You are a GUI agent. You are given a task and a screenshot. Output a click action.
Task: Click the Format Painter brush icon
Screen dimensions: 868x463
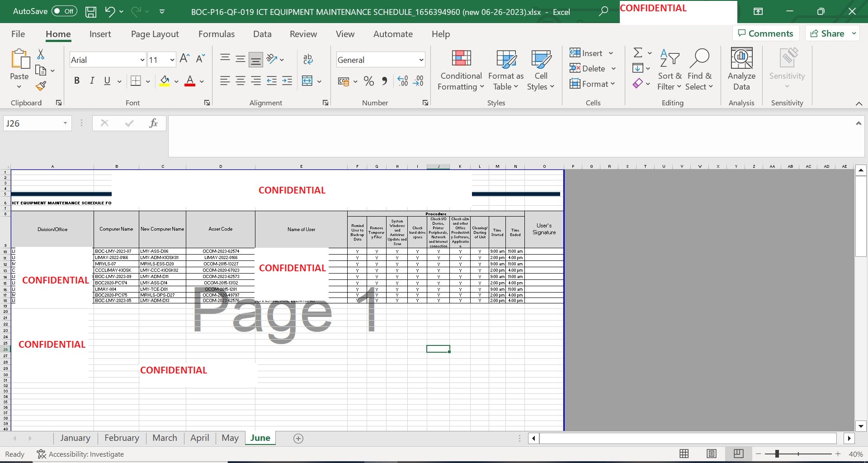click(41, 86)
